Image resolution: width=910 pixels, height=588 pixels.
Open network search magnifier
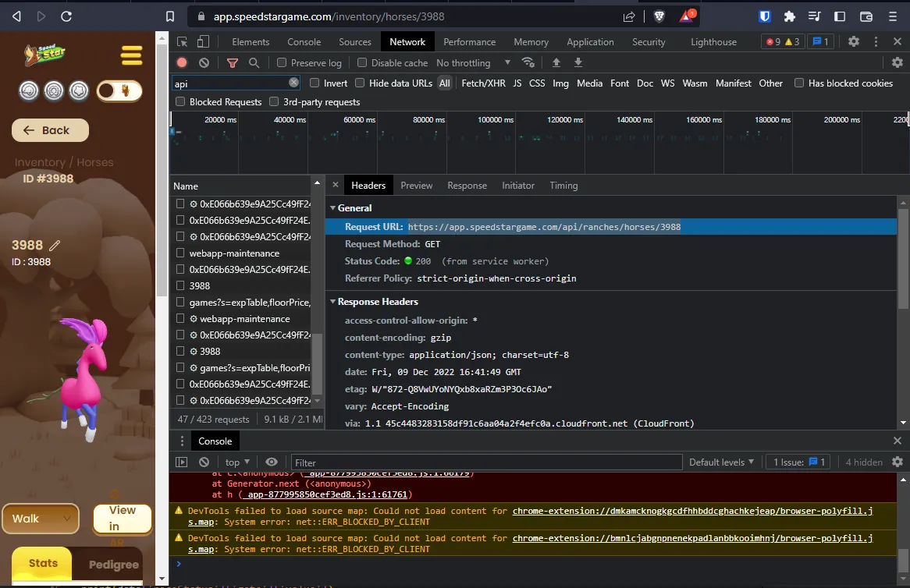pos(254,62)
